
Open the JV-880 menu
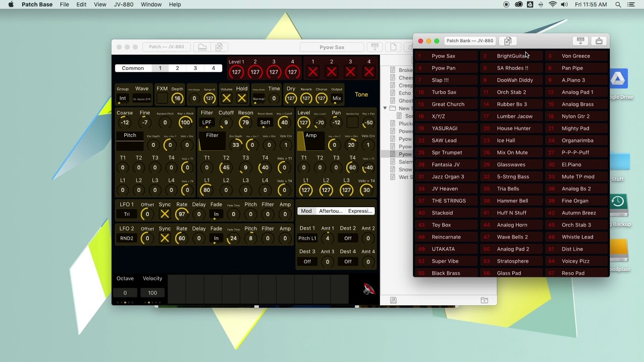pyautogui.click(x=125, y=5)
